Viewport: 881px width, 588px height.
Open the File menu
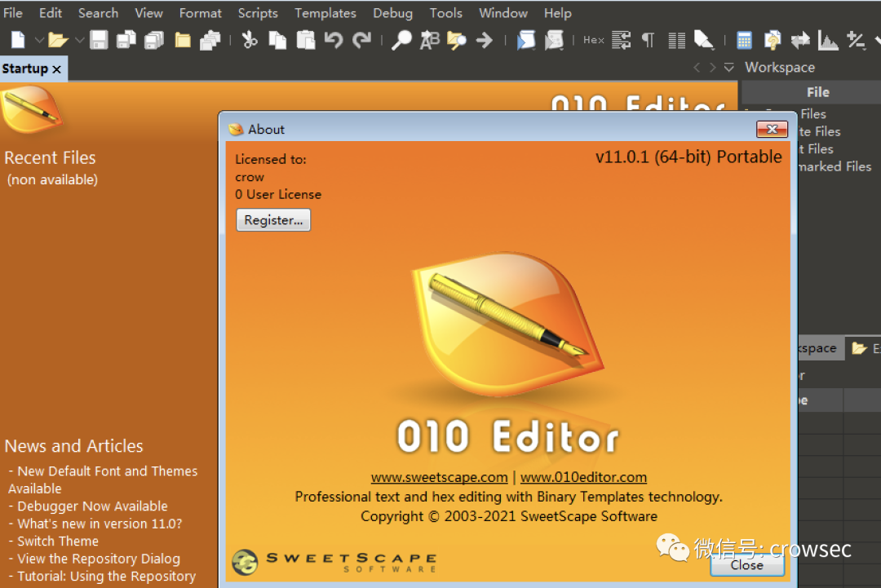[x=13, y=13]
